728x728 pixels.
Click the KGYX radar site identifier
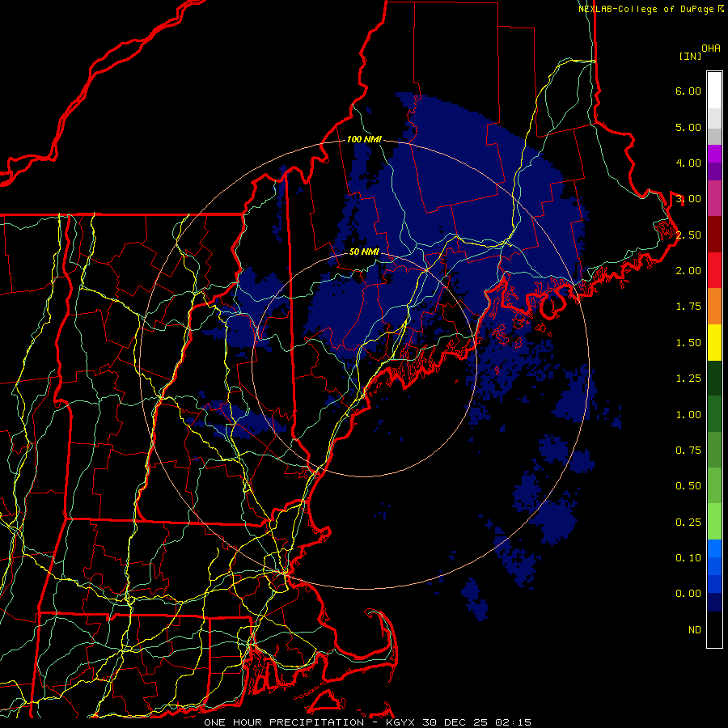click(x=400, y=722)
